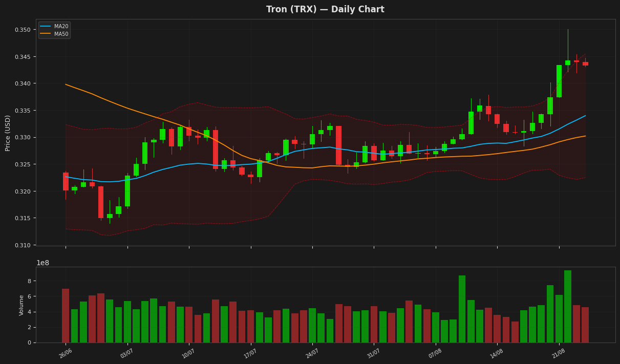Screen dimensions: 620x364
Task: Click the 0.315 price tick label
Action: pyautogui.click(x=22, y=218)
